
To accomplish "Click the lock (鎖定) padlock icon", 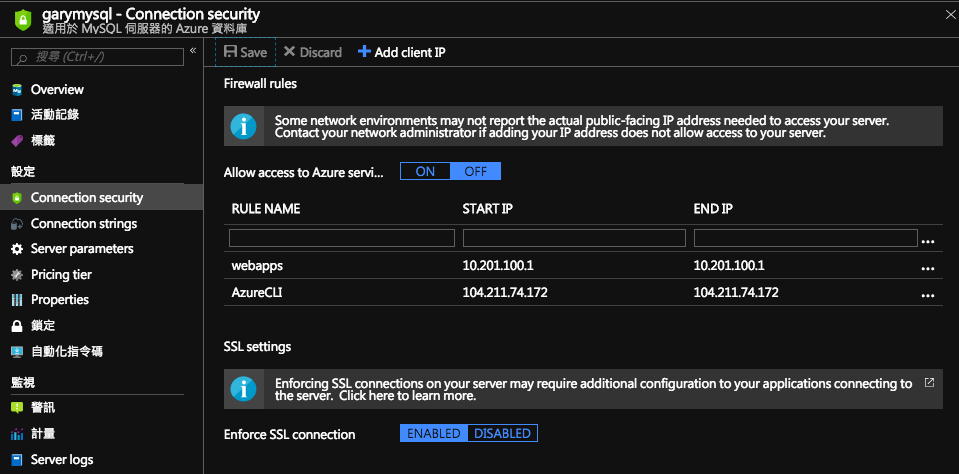I will (17, 326).
